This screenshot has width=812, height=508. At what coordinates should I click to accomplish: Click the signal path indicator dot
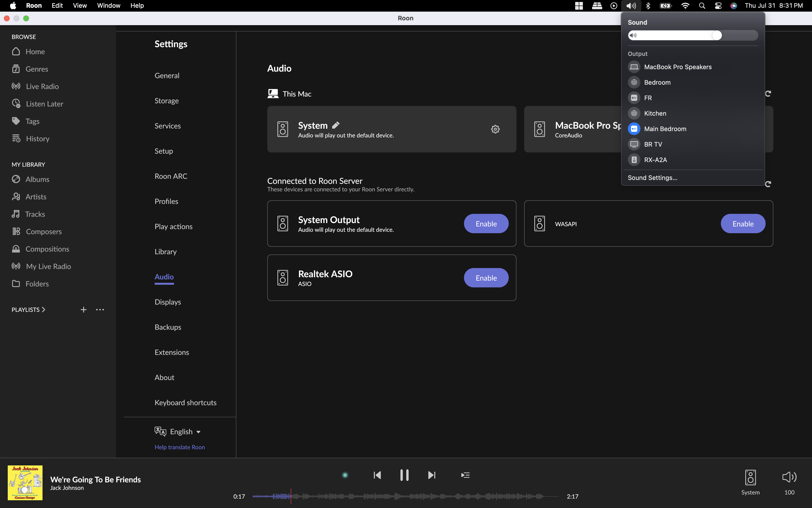pos(345,475)
